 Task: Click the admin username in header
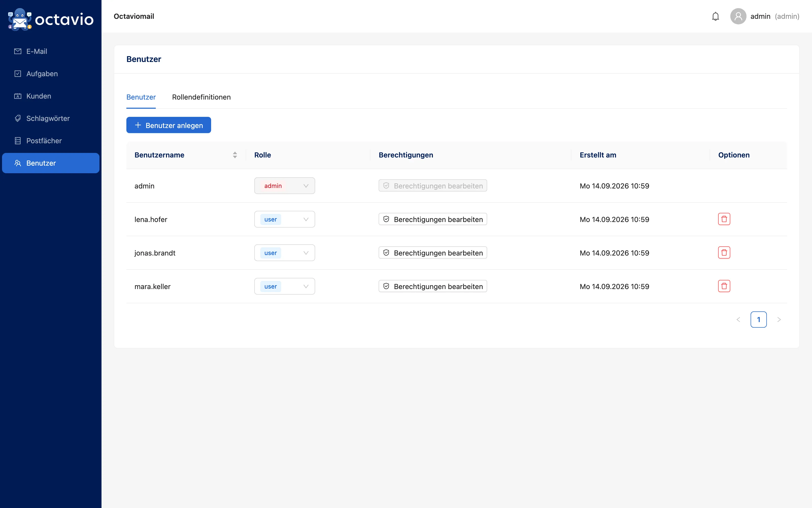(x=760, y=17)
